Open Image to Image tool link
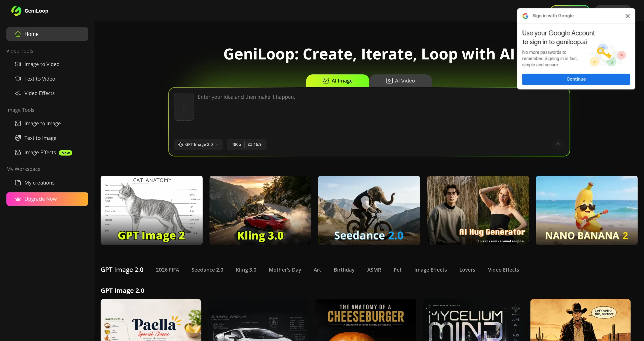 47,123
